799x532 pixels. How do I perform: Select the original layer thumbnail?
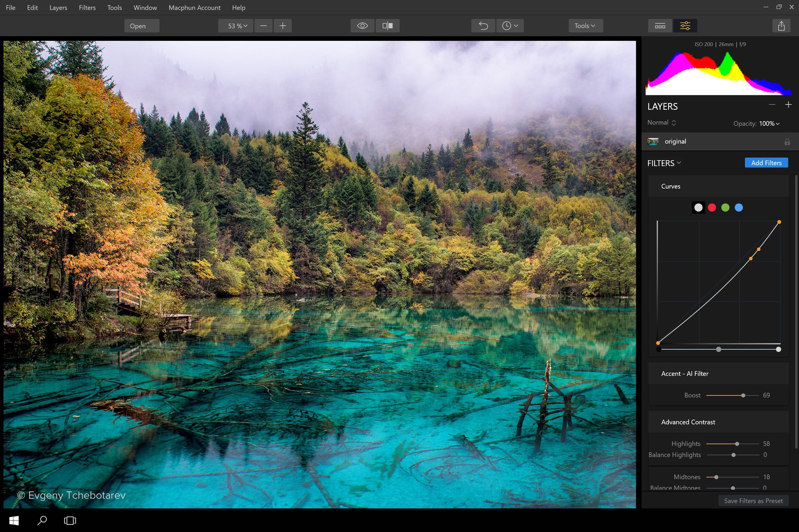coord(653,142)
